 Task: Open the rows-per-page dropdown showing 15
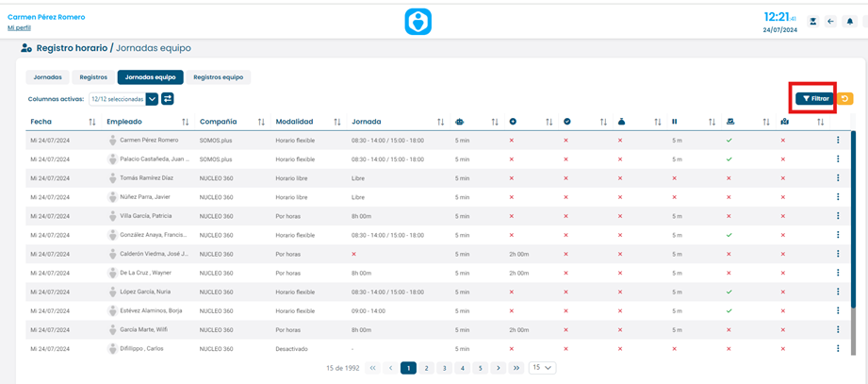click(x=542, y=368)
